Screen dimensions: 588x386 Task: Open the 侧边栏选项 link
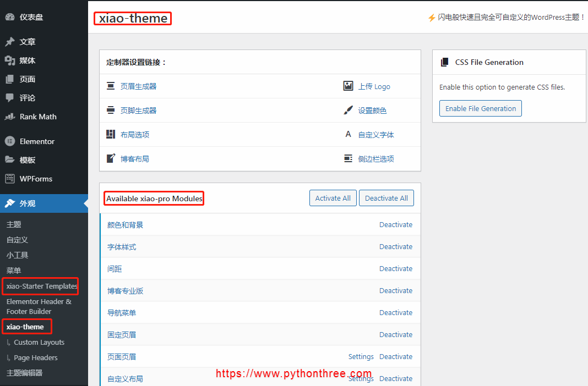coord(376,159)
